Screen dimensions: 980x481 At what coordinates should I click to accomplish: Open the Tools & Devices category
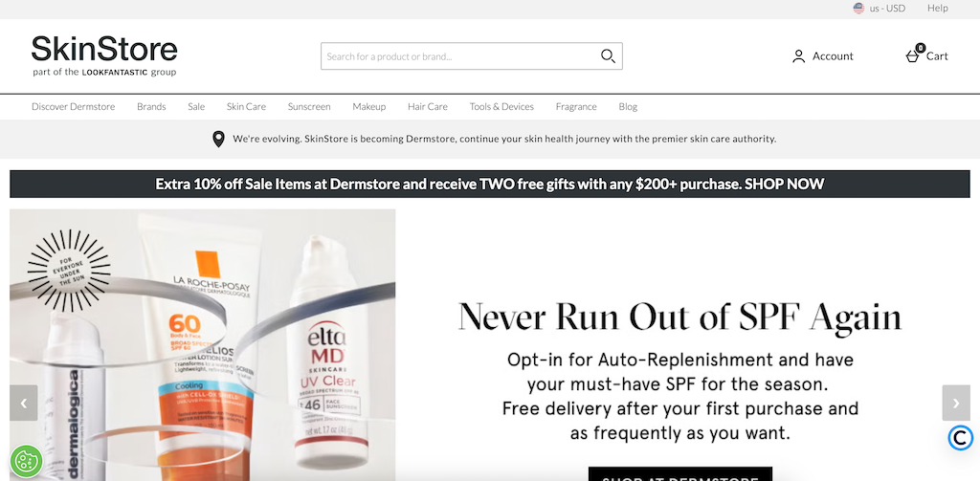pyautogui.click(x=501, y=107)
